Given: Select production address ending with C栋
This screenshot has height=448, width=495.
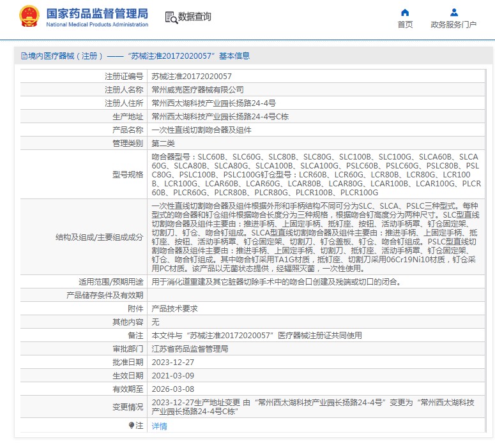Looking at the screenshot, I should (220, 117).
